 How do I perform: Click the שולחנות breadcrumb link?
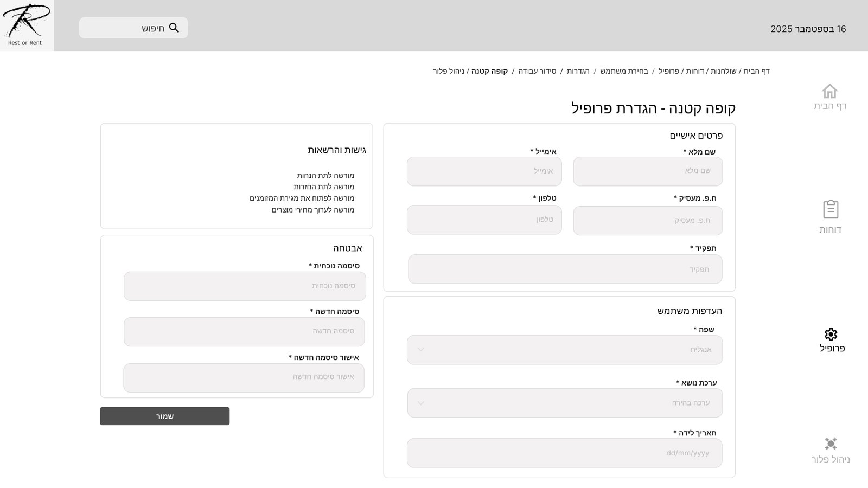(x=724, y=71)
